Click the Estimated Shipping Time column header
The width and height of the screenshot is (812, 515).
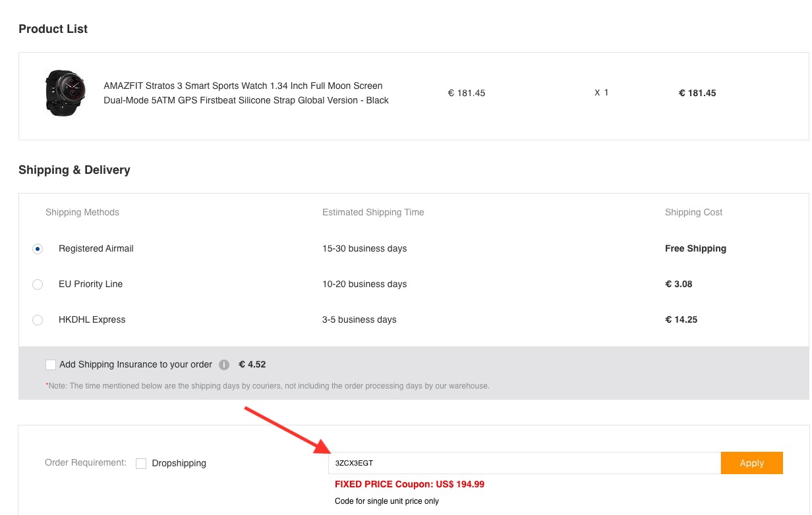[x=373, y=212]
